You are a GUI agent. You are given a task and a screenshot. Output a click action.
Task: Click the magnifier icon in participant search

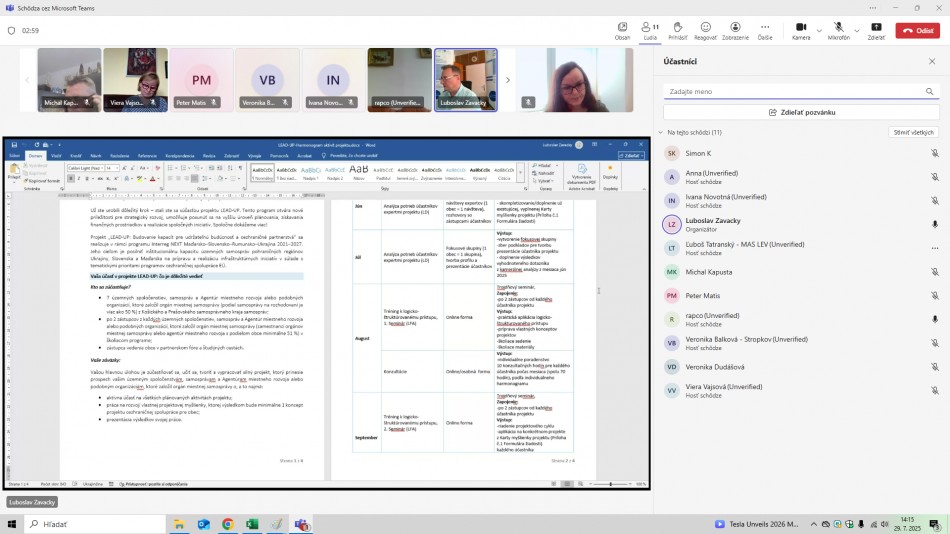coord(929,92)
